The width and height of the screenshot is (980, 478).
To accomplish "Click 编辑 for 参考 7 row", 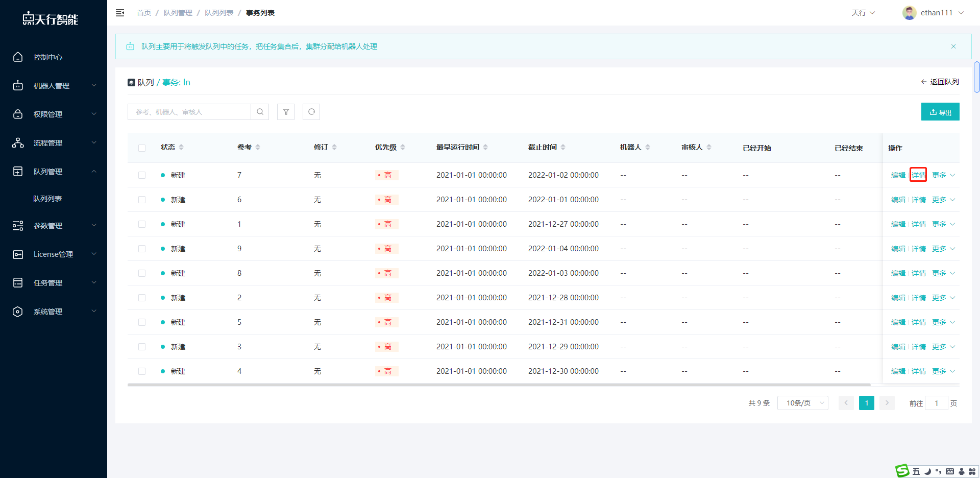I will point(898,175).
